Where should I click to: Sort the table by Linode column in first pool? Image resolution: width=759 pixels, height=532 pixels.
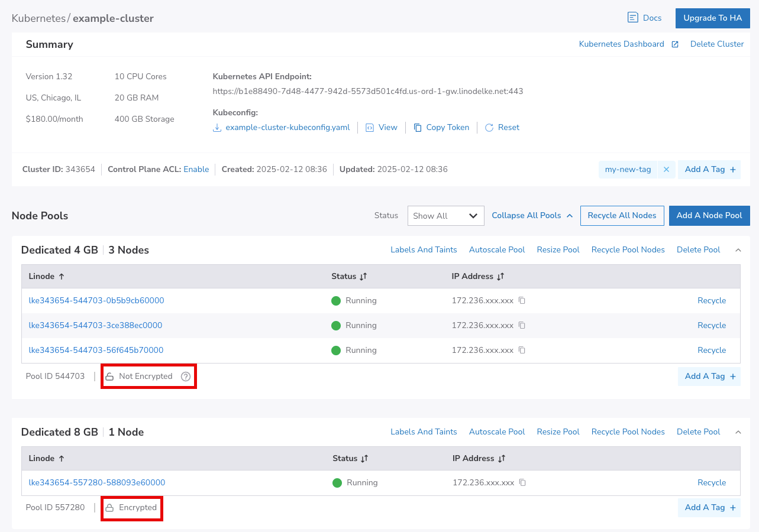[x=47, y=277]
